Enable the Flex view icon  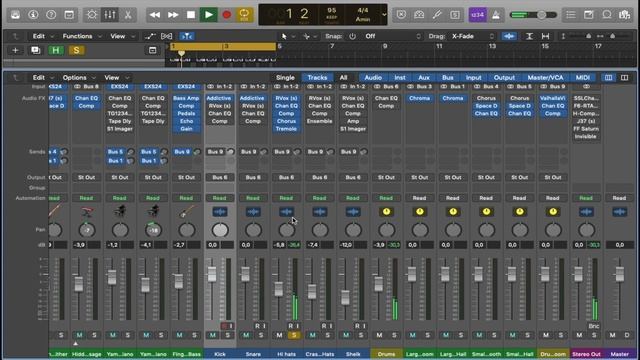coord(167,36)
